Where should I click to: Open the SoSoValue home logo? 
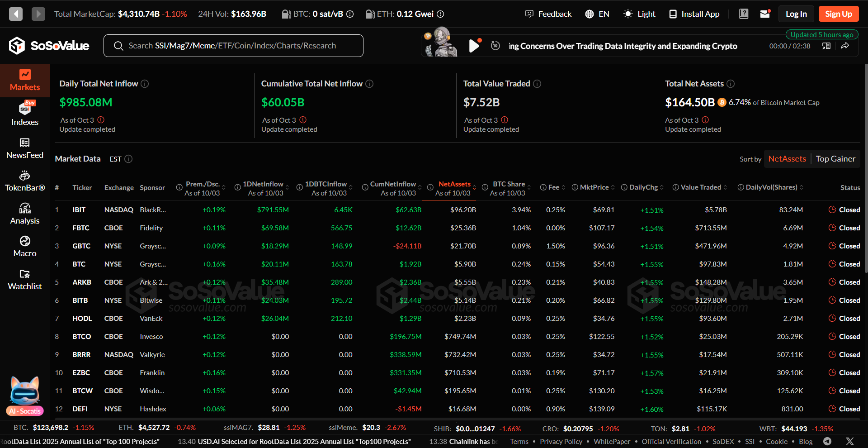point(49,46)
